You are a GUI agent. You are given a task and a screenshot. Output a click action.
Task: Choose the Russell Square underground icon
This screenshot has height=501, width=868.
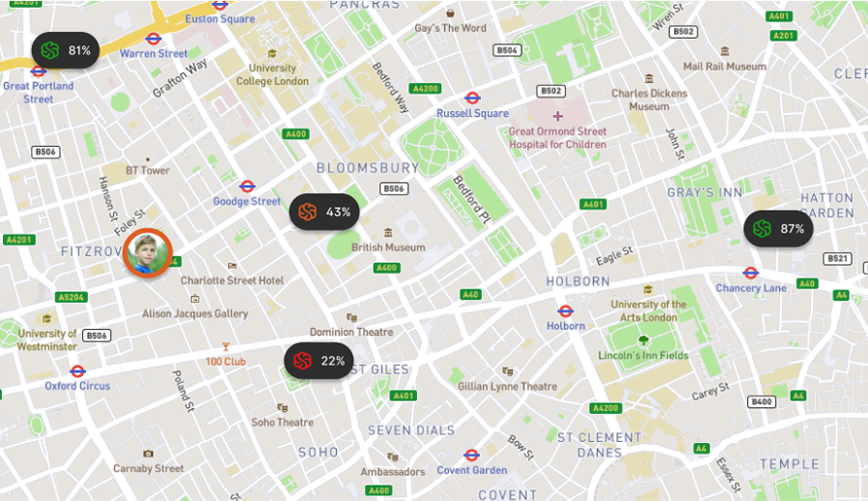[472, 98]
